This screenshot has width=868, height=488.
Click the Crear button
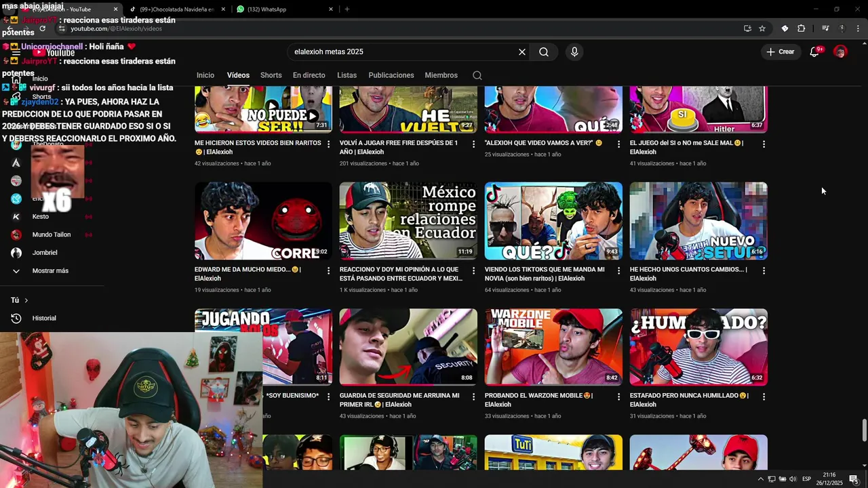781,52
